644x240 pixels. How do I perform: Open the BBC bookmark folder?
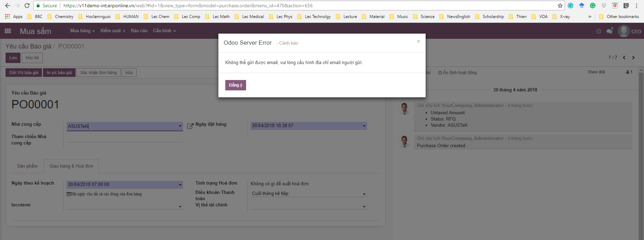(x=35, y=17)
